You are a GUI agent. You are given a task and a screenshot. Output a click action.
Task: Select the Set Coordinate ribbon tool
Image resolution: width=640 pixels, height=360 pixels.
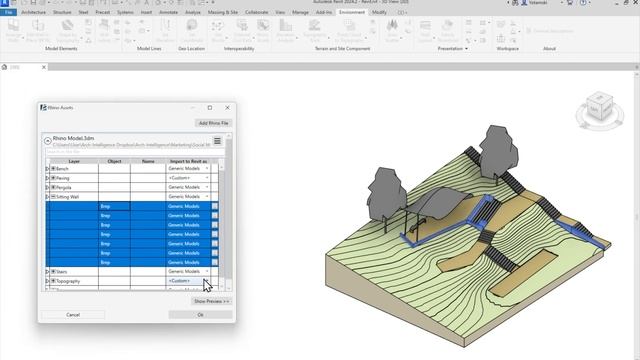click(x=191, y=31)
